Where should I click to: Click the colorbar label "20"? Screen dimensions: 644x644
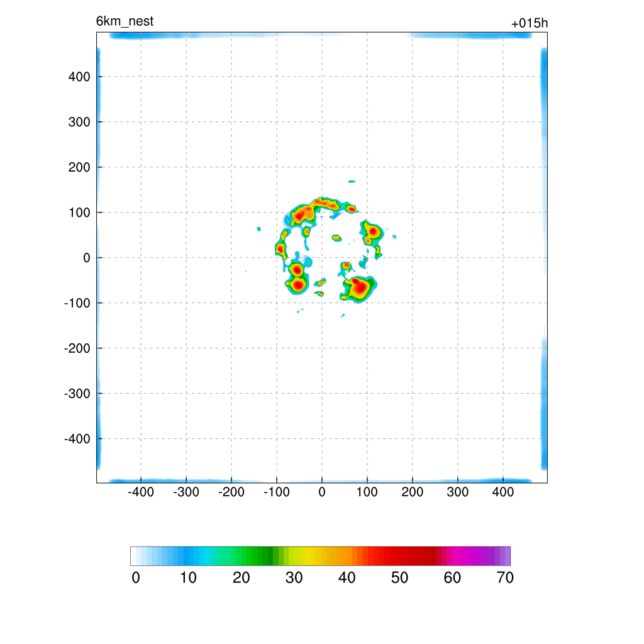coord(241,578)
